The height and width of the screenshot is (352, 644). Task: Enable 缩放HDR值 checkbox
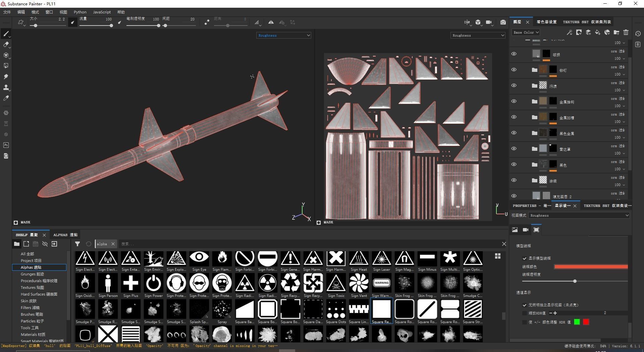pos(525,313)
